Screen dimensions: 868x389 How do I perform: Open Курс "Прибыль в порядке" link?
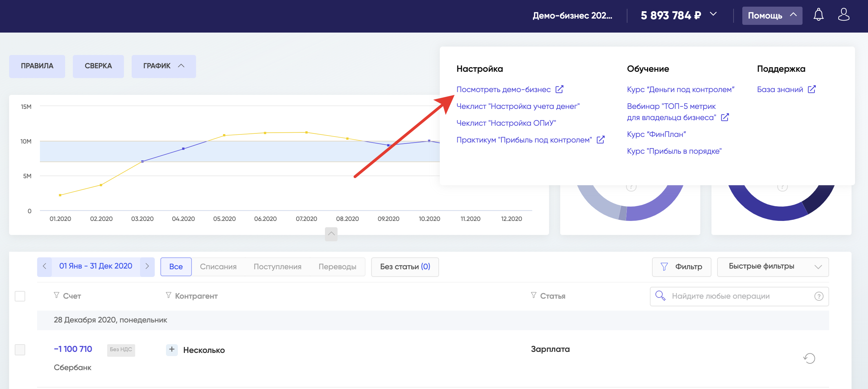click(674, 151)
